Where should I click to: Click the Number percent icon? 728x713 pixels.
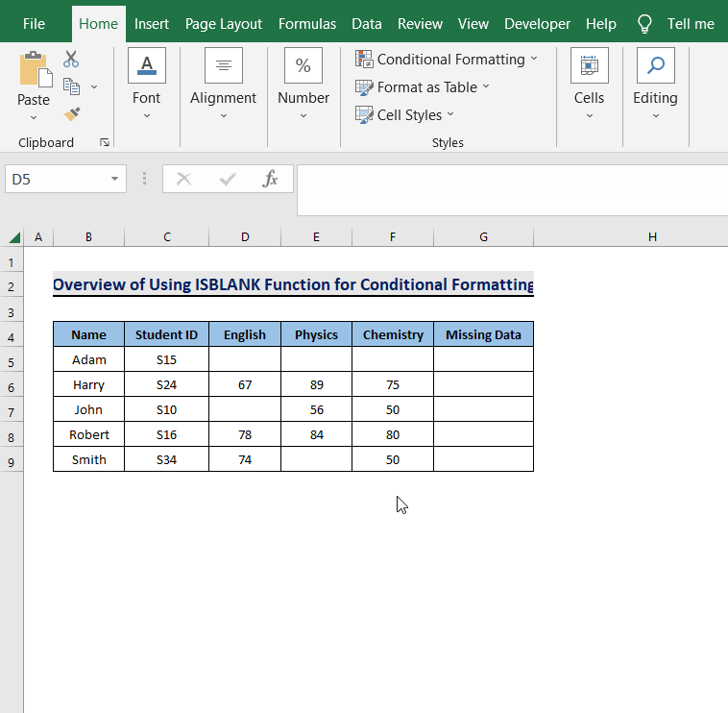click(303, 65)
